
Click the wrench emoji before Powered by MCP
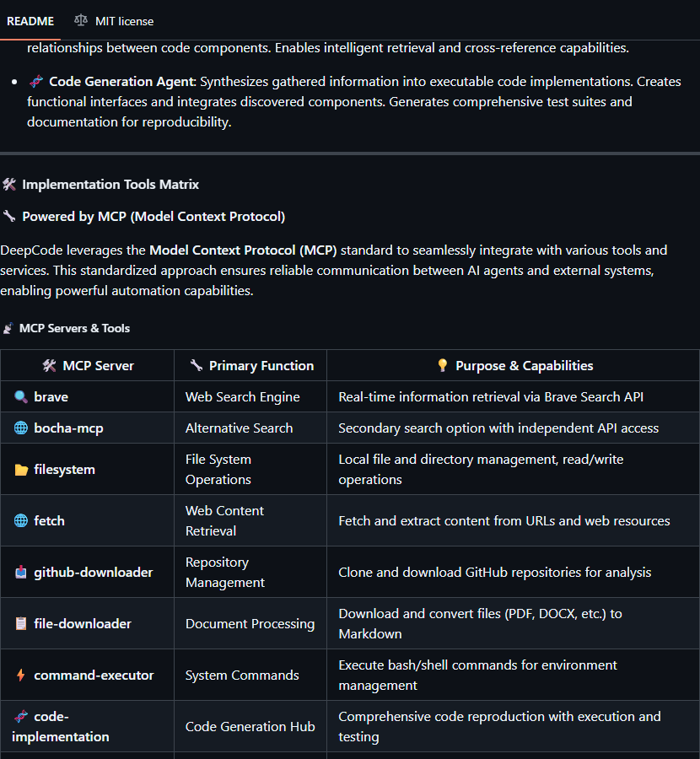tap(9, 216)
